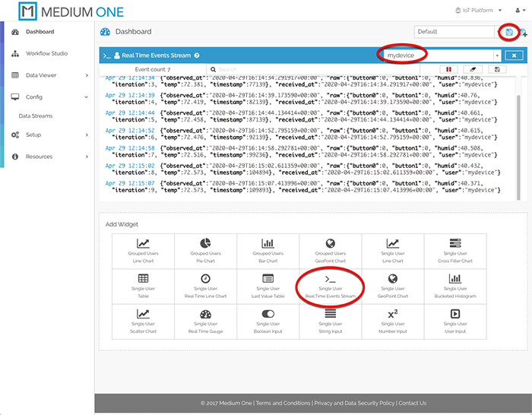Click the help icon beside Real Time Events Stream
Screen dimensions: 532x415
click(197, 55)
